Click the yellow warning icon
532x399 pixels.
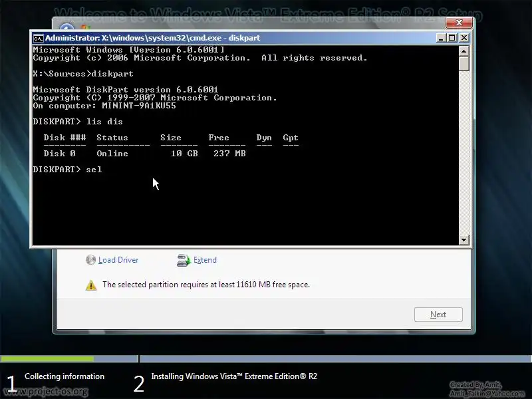pos(91,285)
